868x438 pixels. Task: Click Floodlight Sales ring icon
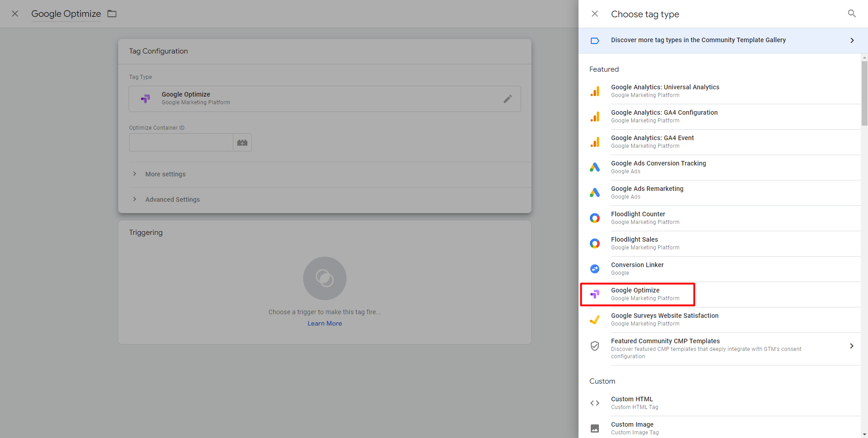[x=595, y=243]
